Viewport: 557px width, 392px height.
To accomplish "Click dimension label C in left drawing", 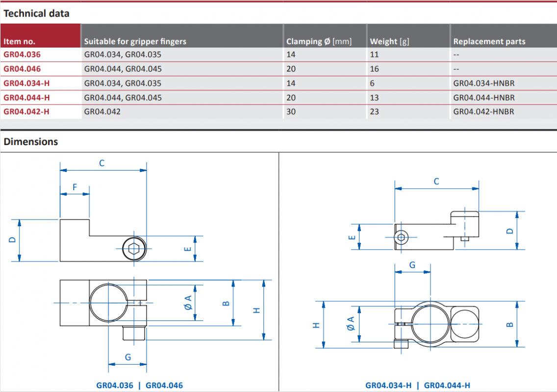I will [101, 163].
